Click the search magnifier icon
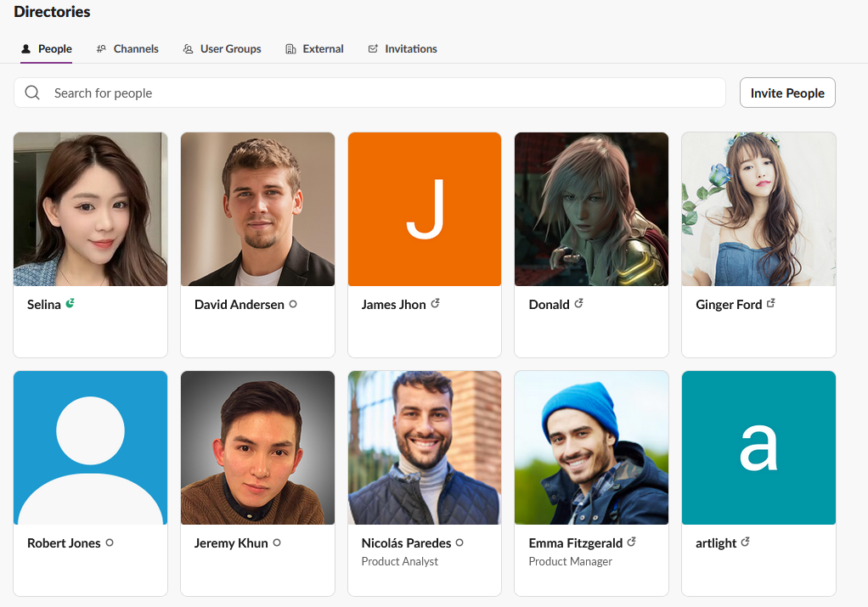868x607 pixels. [x=32, y=93]
